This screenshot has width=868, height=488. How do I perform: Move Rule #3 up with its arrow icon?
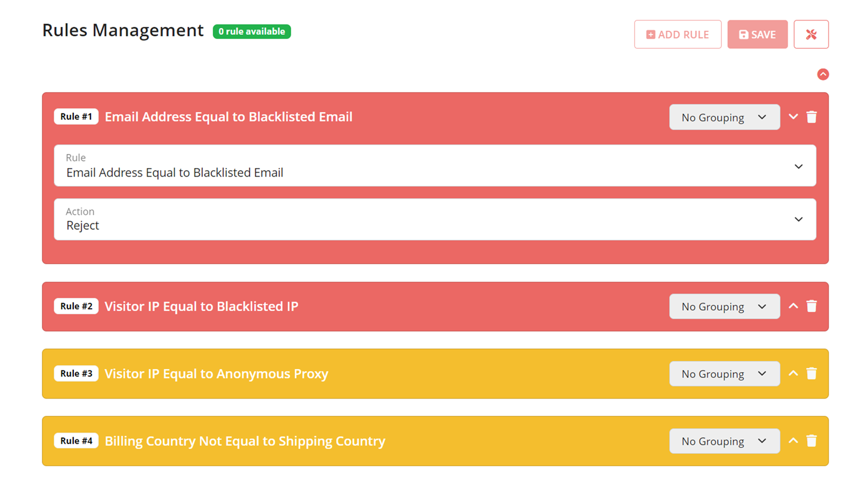[x=793, y=373]
